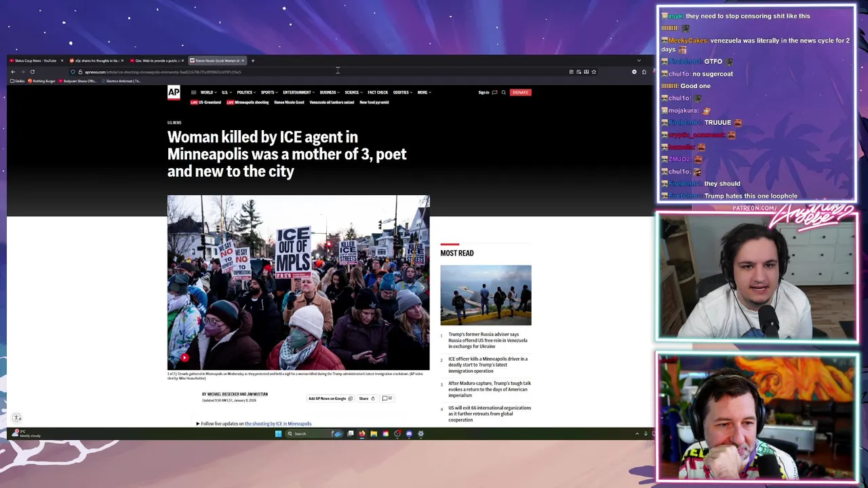Expand the MORE navigation dropdown
The height and width of the screenshot is (488, 868).
click(425, 92)
